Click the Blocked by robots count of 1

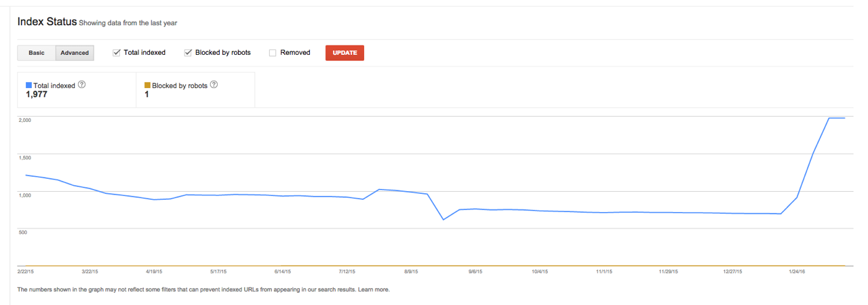tap(146, 95)
